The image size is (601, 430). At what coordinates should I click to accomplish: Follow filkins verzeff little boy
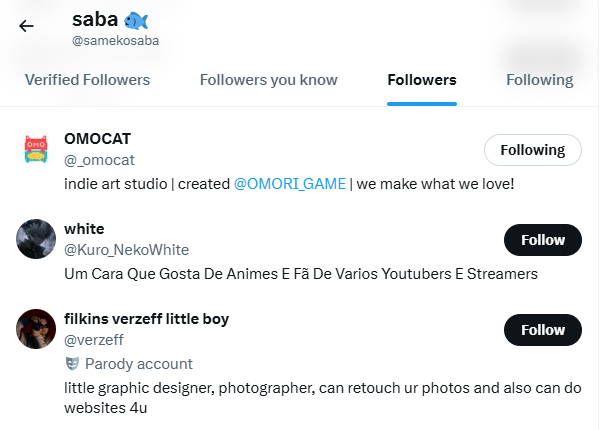coord(543,330)
